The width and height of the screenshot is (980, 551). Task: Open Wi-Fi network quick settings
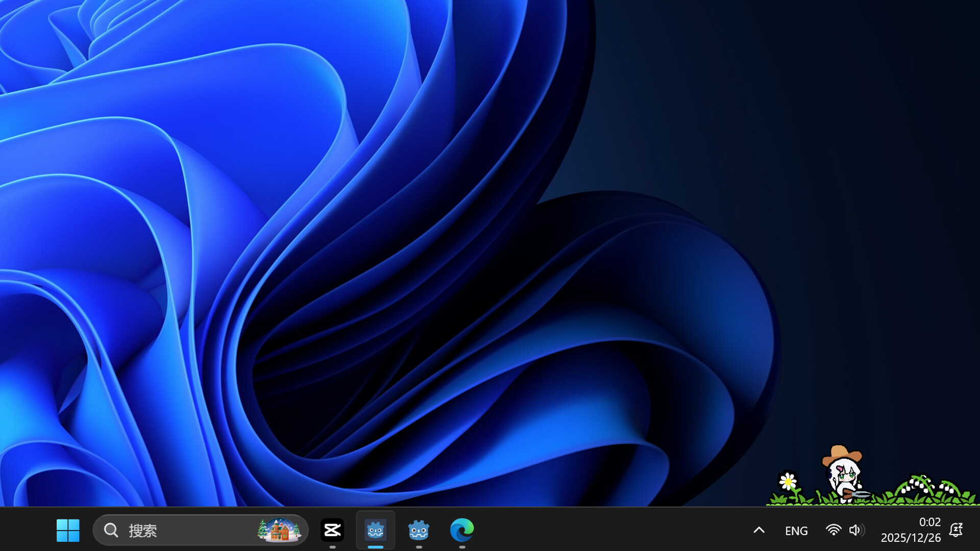coord(833,530)
